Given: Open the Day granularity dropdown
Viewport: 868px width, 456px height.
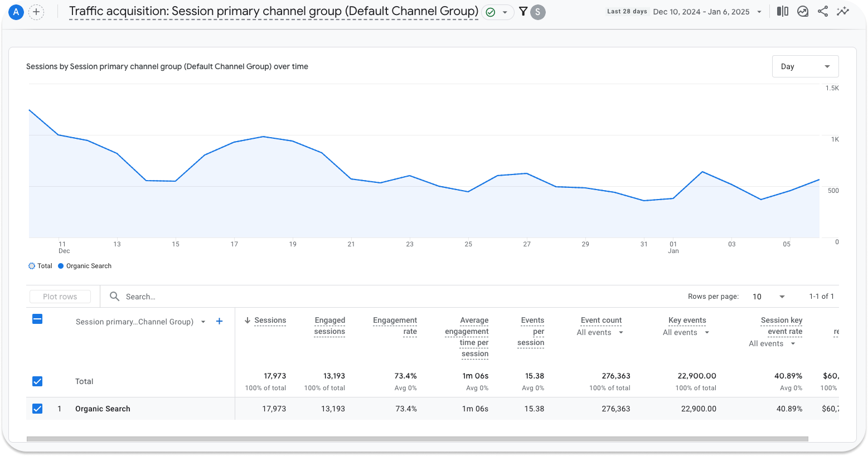Looking at the screenshot, I should point(805,66).
